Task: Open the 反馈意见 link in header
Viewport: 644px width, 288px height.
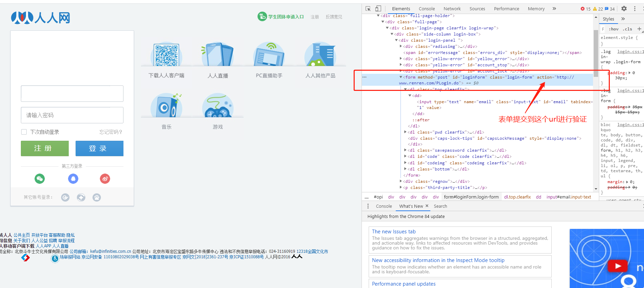Action: (334, 17)
